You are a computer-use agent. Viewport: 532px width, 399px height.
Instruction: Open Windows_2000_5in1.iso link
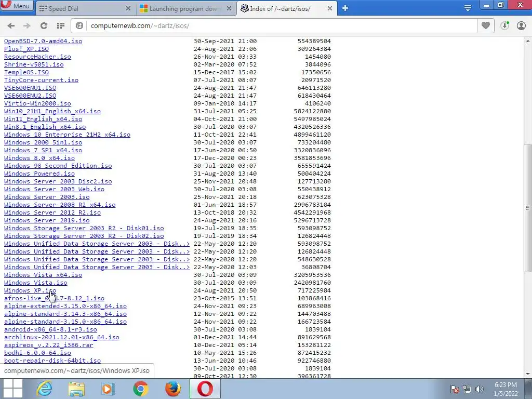coord(43,142)
